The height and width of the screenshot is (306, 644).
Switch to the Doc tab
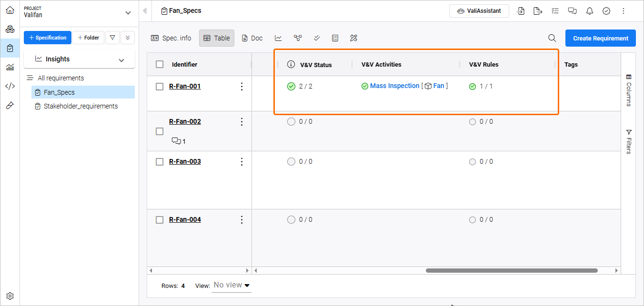(252, 38)
